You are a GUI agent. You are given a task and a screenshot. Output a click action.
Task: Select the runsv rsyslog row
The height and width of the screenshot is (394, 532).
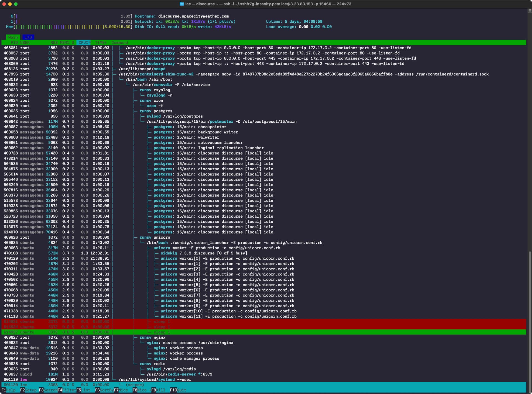click(x=264, y=90)
